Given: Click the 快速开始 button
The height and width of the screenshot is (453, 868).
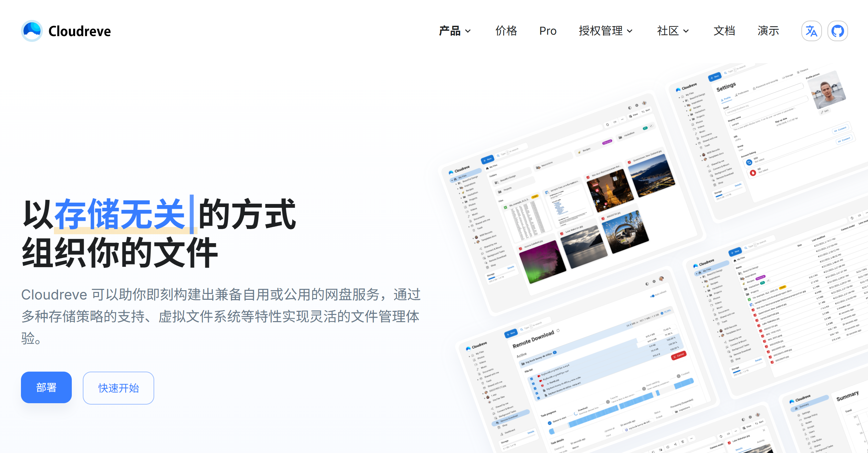Looking at the screenshot, I should tap(119, 388).
